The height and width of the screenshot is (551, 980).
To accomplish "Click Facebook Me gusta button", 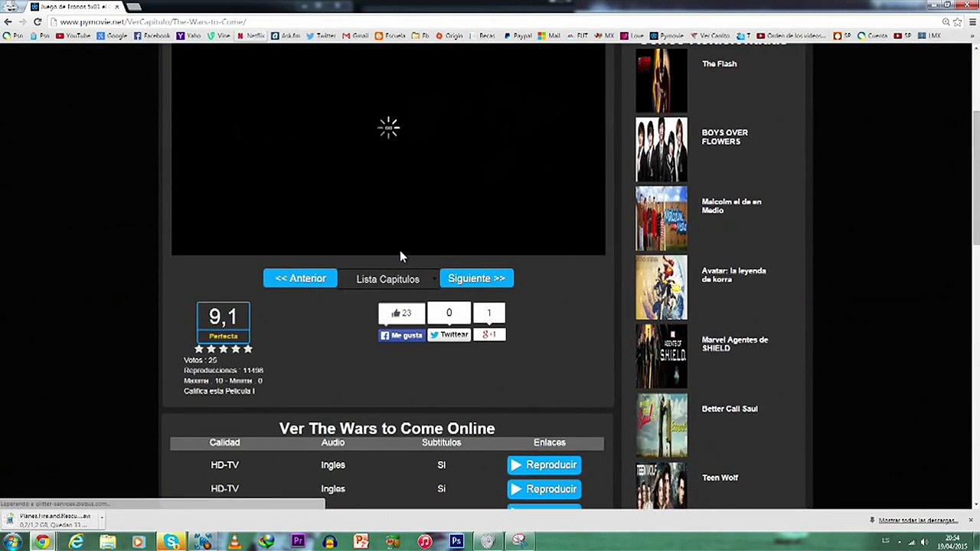I will pyautogui.click(x=402, y=334).
